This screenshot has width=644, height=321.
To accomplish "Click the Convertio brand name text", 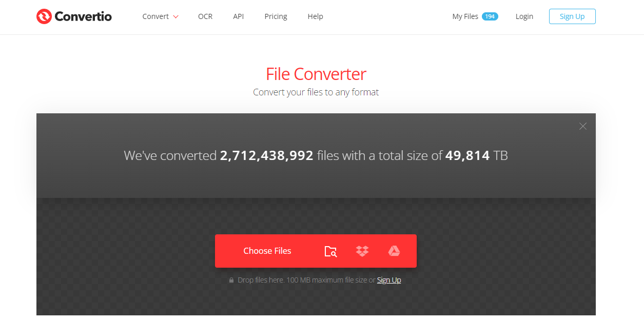I will [83, 16].
